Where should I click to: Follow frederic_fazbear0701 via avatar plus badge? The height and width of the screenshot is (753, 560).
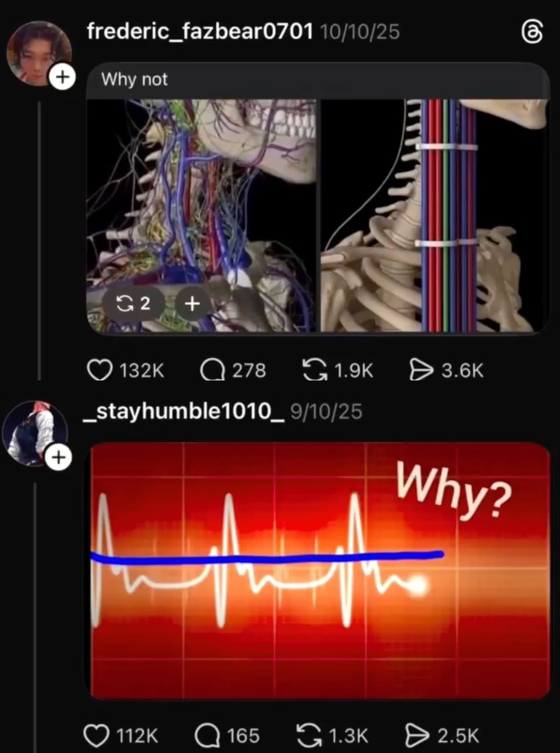point(62,77)
